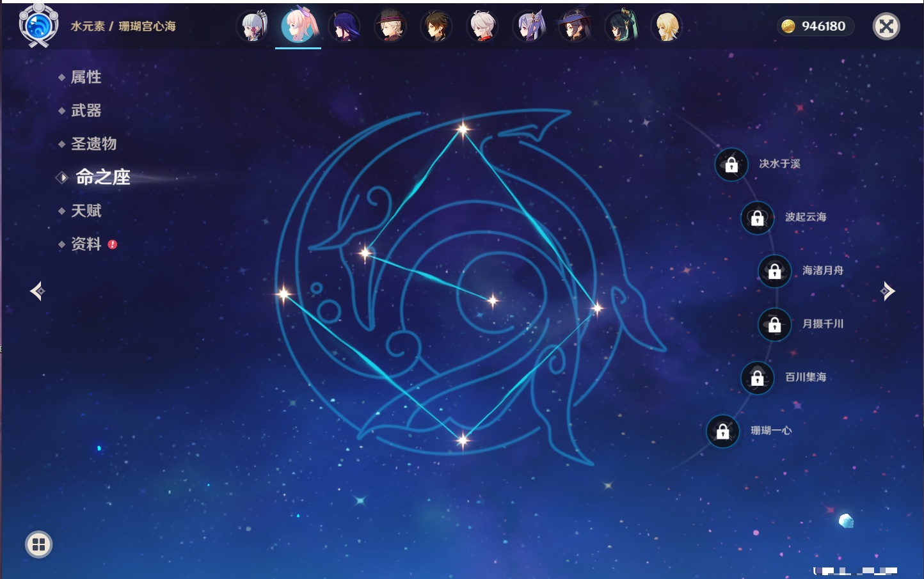Select Kamisato Ayaka's silver-haired avatar
This screenshot has width=924, height=579.
[253, 27]
